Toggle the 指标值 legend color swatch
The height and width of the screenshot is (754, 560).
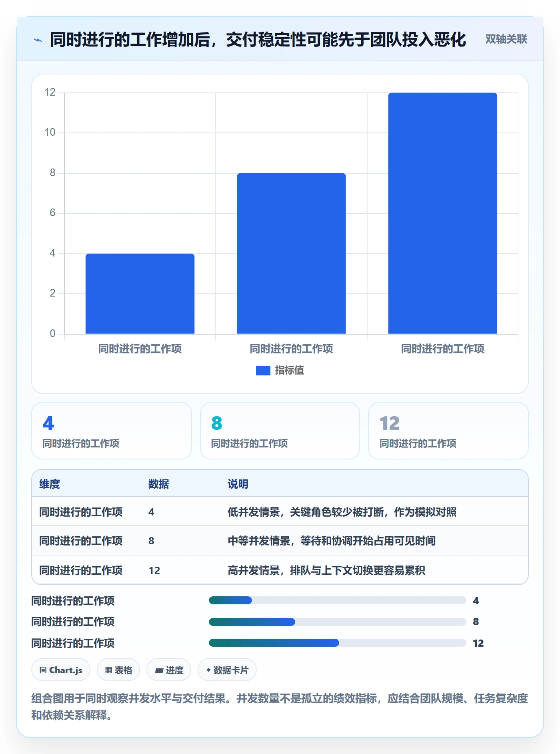pos(263,371)
